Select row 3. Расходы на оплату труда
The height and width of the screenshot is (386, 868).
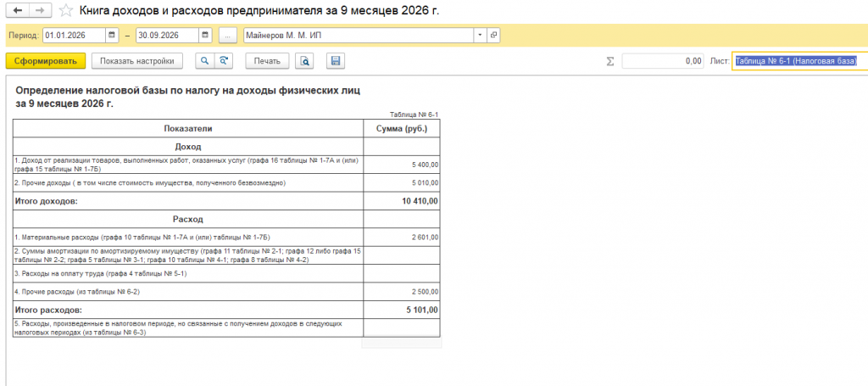(188, 273)
